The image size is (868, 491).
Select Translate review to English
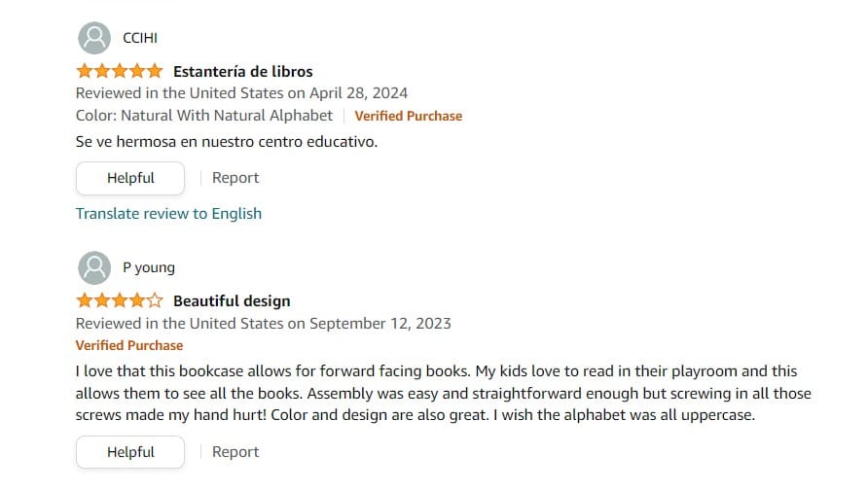169,214
